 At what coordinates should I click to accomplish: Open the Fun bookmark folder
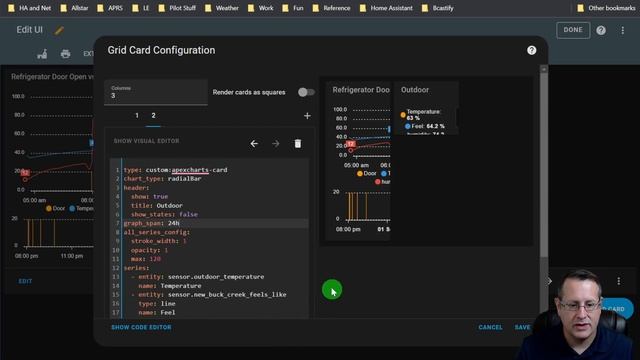pos(293,8)
